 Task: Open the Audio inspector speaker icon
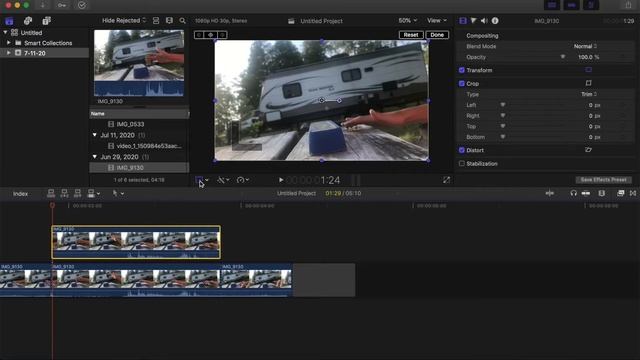(x=484, y=21)
